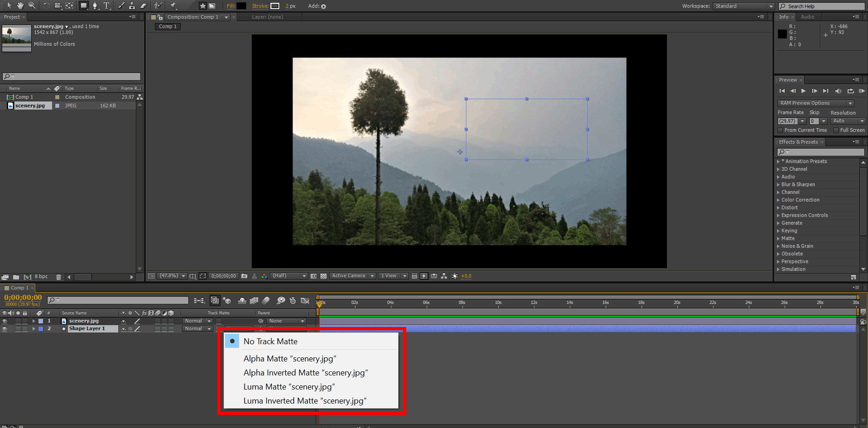The height and width of the screenshot is (428, 868).
Task: Take a snapshot of the composition
Action: tap(244, 275)
